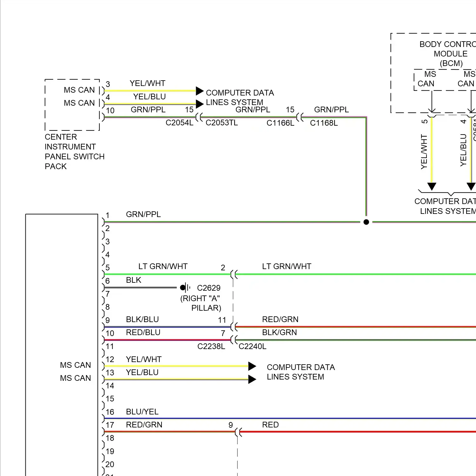Image resolution: width=476 pixels, height=476 pixels.
Task: Click the YEL/BLU label at switch pack pin 4
Action: point(149,96)
